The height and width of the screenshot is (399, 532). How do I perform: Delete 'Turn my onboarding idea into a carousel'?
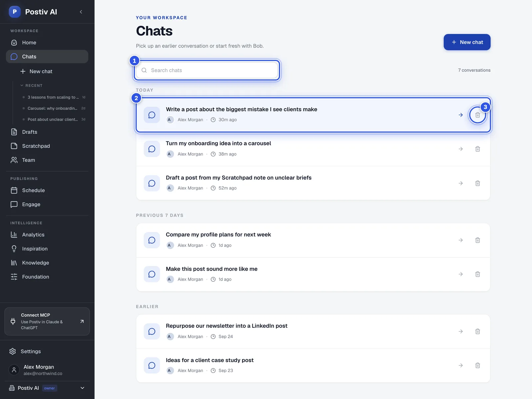coord(477,149)
